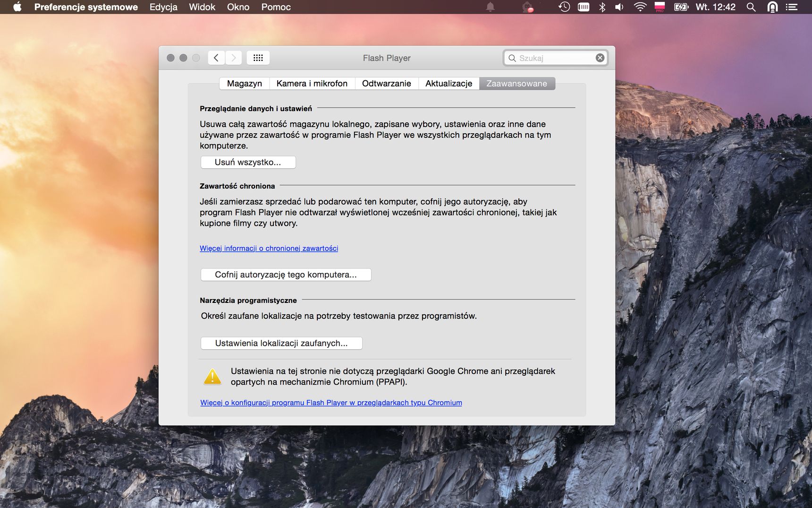
Task: Click Cofnij autoryzację tego komputera... button
Action: [286, 275]
